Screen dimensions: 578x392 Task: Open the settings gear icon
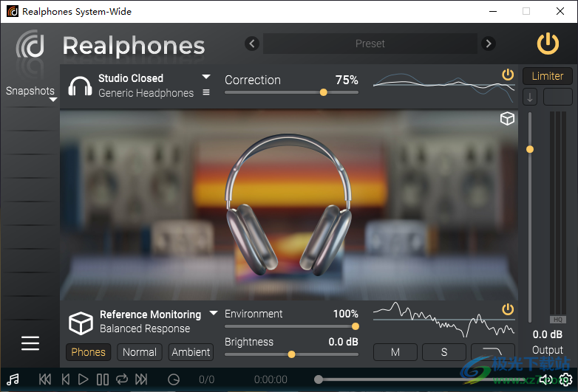click(x=566, y=379)
